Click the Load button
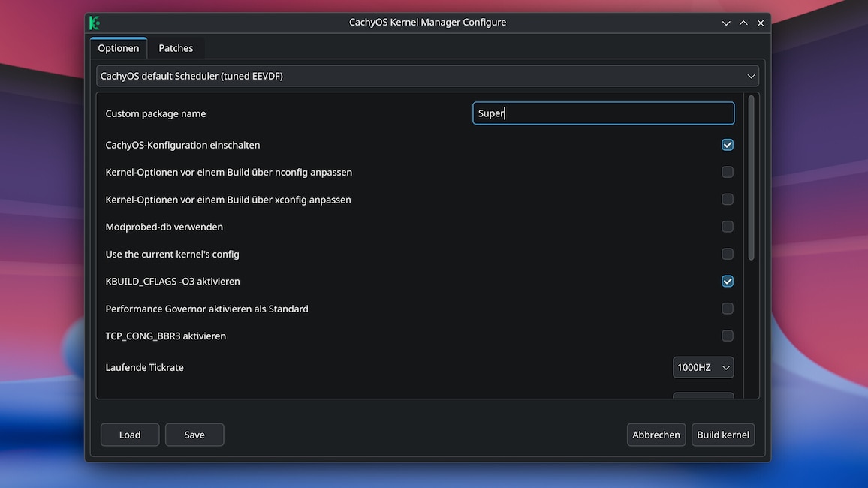 click(x=130, y=435)
